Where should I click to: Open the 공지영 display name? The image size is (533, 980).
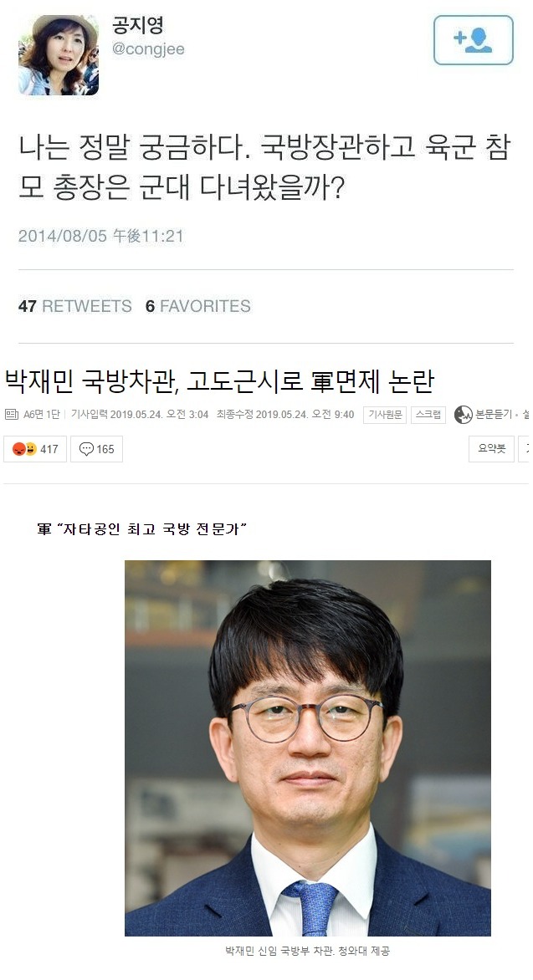(x=137, y=25)
